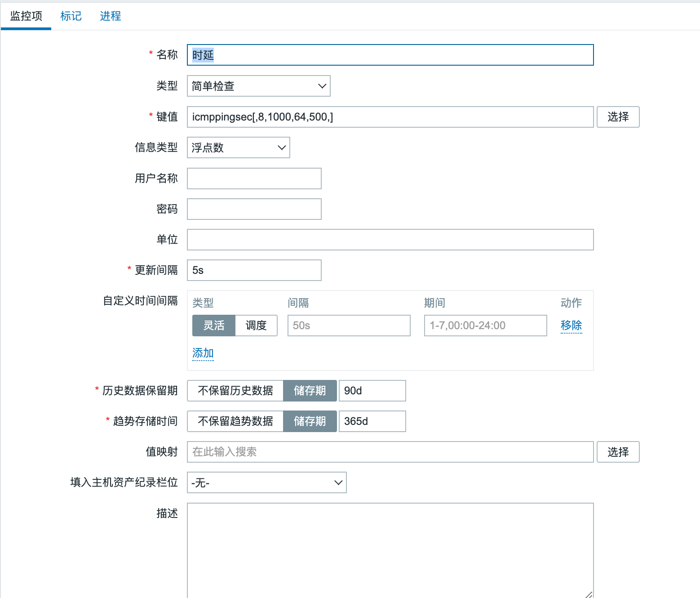Click the 密码 input field
Image resolution: width=700 pixels, height=598 pixels.
(x=254, y=209)
